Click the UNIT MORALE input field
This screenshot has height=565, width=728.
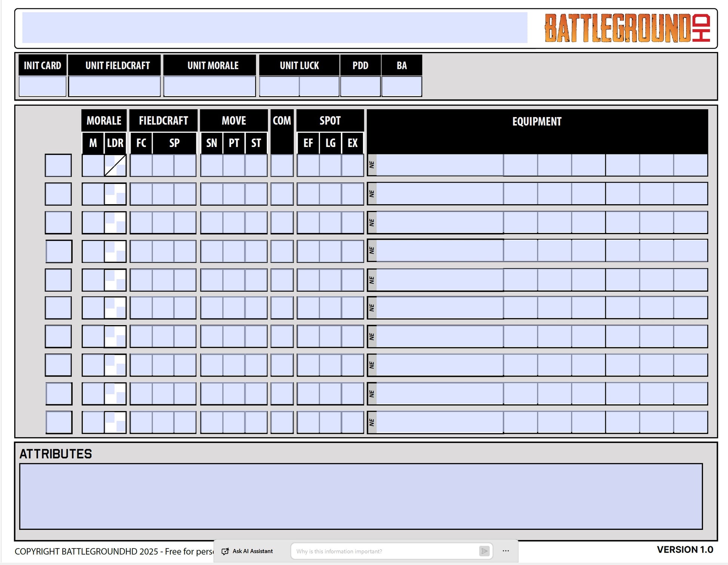(x=209, y=86)
